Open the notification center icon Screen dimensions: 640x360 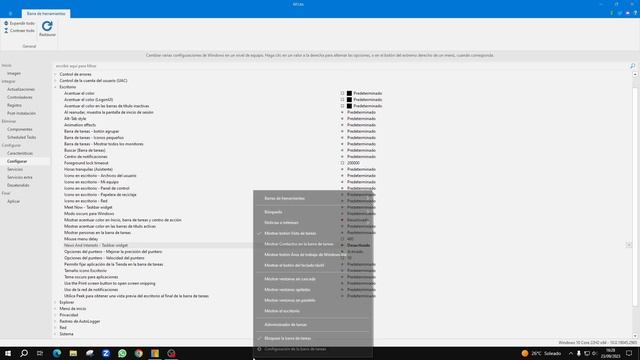[x=629, y=353]
